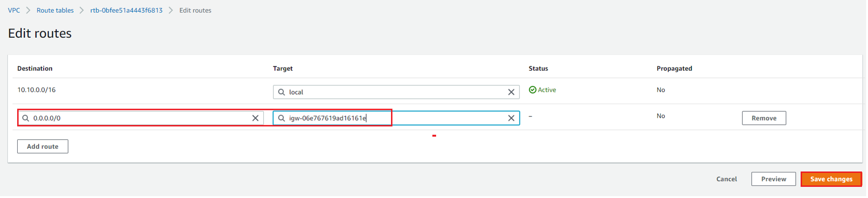Focus the igw-06e767619ad16161e target input
The height and width of the screenshot is (198, 868).
coord(396,118)
